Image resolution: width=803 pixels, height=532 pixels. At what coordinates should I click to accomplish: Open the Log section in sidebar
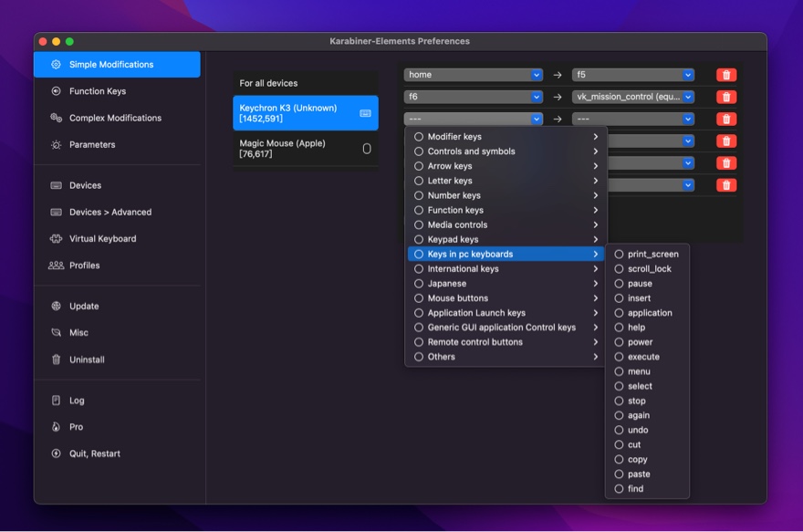click(77, 401)
